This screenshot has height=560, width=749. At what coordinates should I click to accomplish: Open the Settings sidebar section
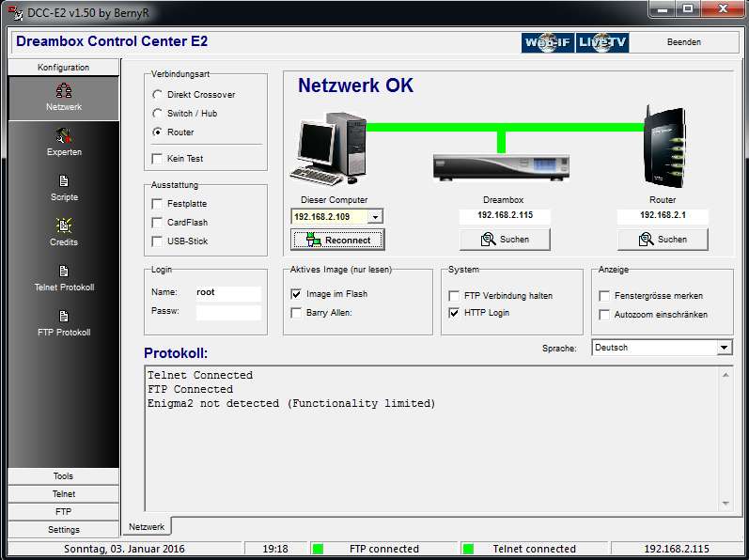click(63, 530)
